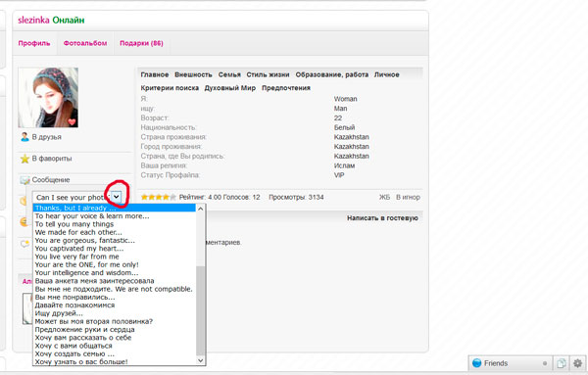Open the settings gear in chat bar
The height and width of the screenshot is (375, 588).
click(x=577, y=363)
